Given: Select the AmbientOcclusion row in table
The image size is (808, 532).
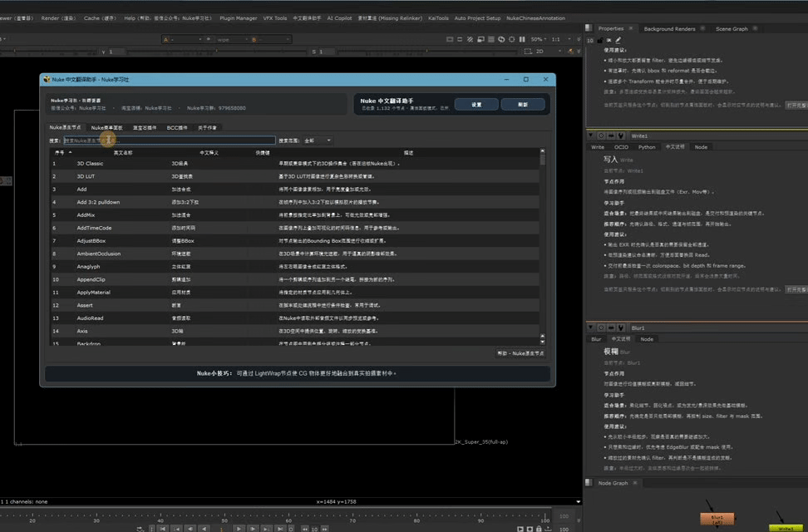Looking at the screenshot, I should pyautogui.click(x=295, y=254).
